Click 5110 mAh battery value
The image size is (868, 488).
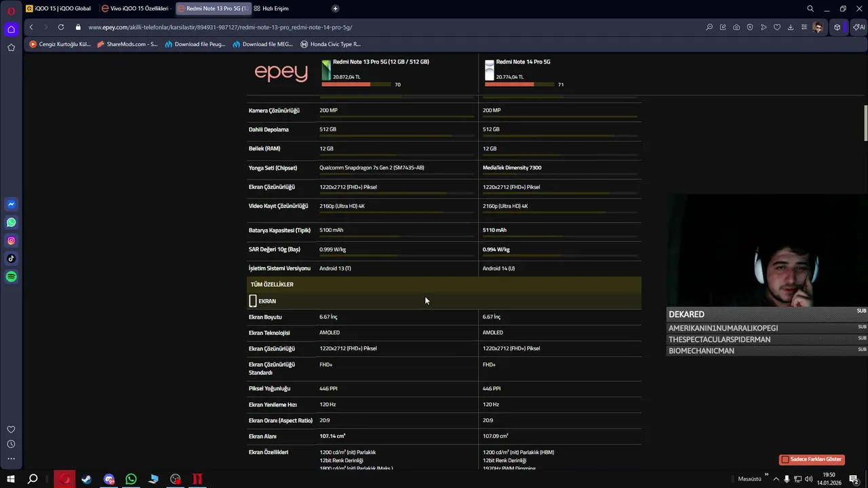pos(494,230)
